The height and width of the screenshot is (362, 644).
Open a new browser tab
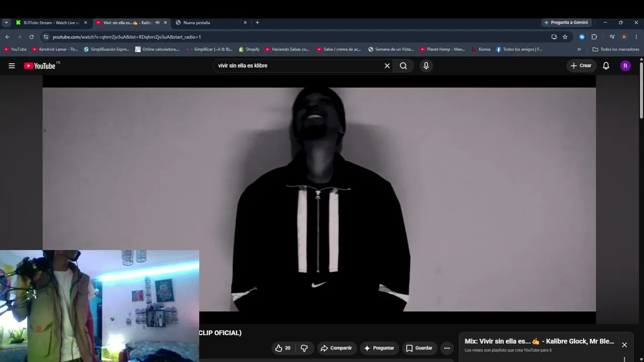coord(257,23)
